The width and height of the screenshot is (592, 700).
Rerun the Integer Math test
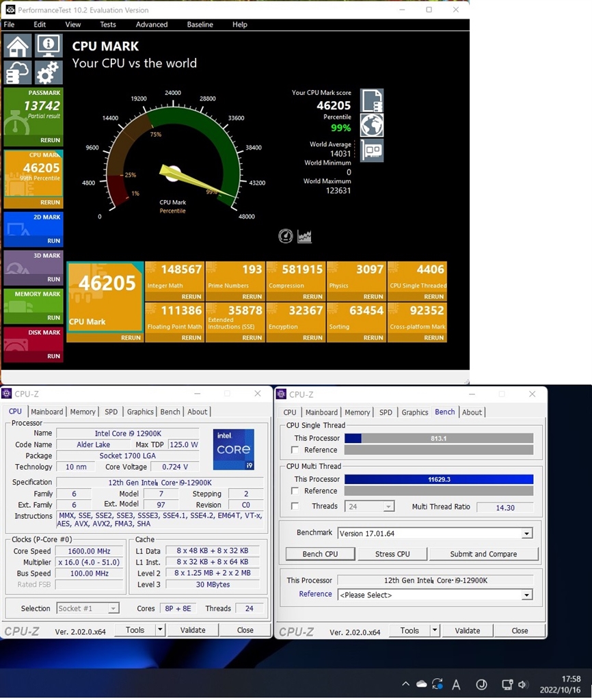(x=191, y=297)
